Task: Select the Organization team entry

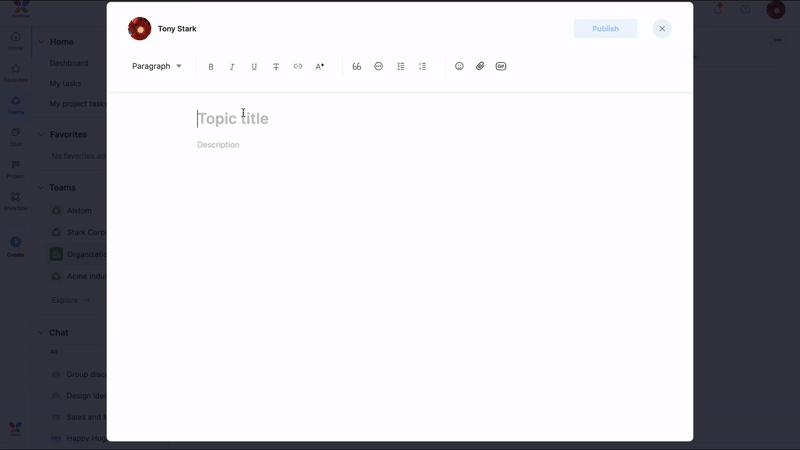Action: pos(79,254)
